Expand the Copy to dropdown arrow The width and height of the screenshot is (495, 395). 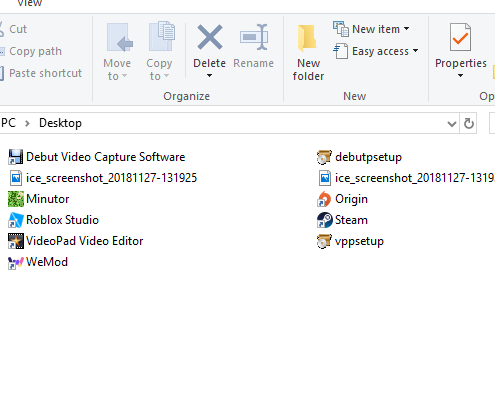(166, 76)
